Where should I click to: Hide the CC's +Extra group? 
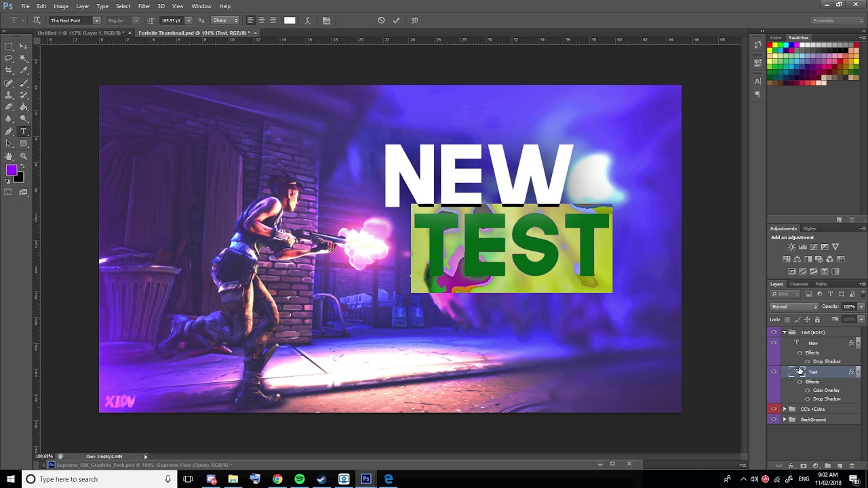click(x=774, y=409)
